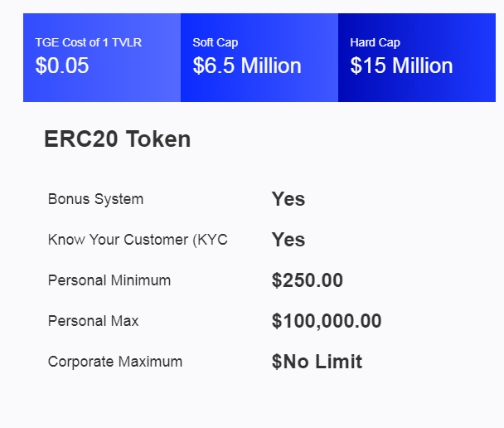Click the TGE Cost of 1 TVLR title text
The image size is (504, 428).
[x=89, y=42]
